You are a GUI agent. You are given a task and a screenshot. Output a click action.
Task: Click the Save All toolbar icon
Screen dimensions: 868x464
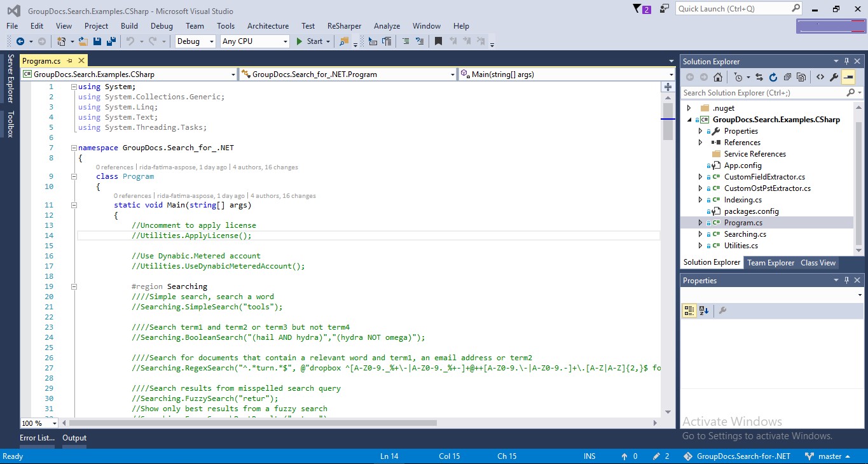pyautogui.click(x=111, y=41)
